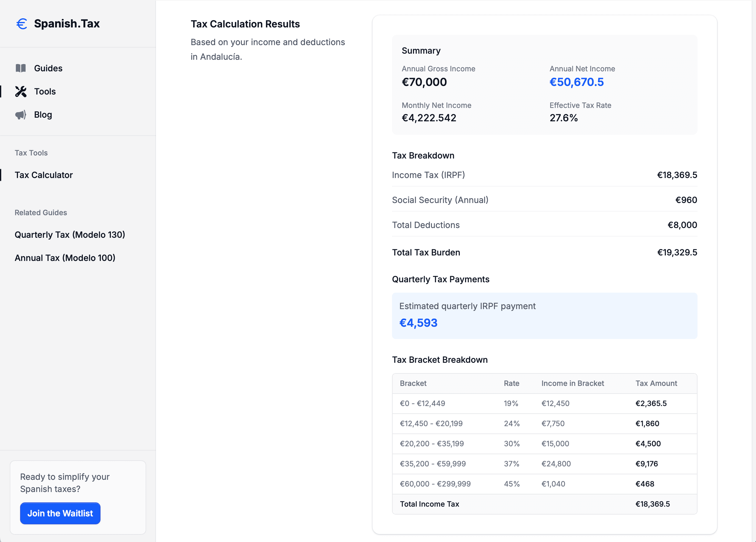Select the 45% bracket row
This screenshot has width=756, height=542.
(x=544, y=484)
